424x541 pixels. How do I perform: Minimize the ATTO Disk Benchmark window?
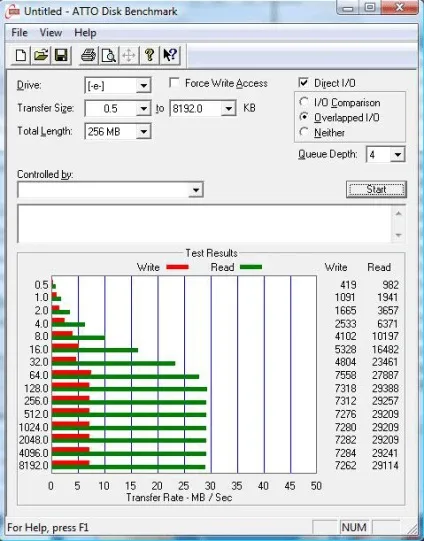pos(348,8)
